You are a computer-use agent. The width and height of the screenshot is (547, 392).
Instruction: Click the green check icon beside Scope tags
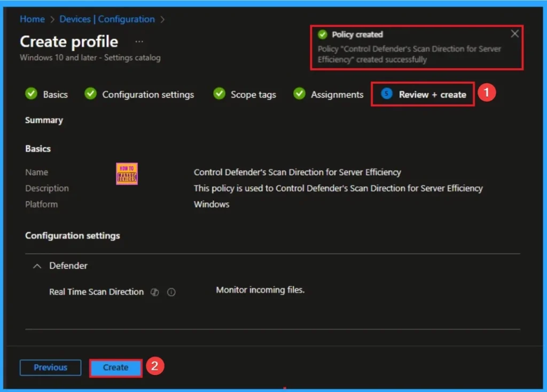click(x=219, y=93)
